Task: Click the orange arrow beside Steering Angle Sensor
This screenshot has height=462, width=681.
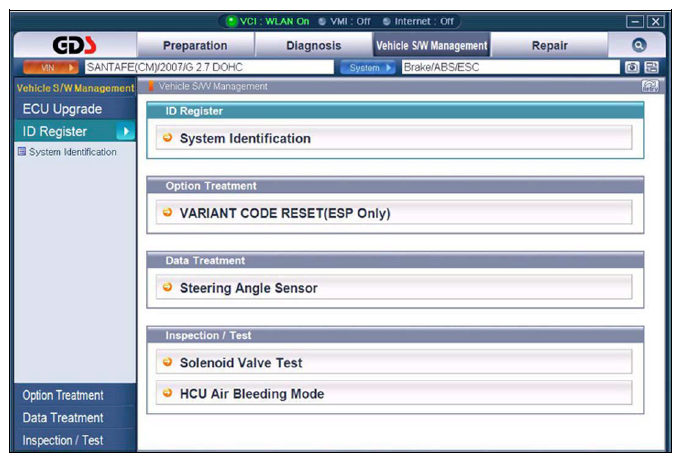Action: pos(167,287)
